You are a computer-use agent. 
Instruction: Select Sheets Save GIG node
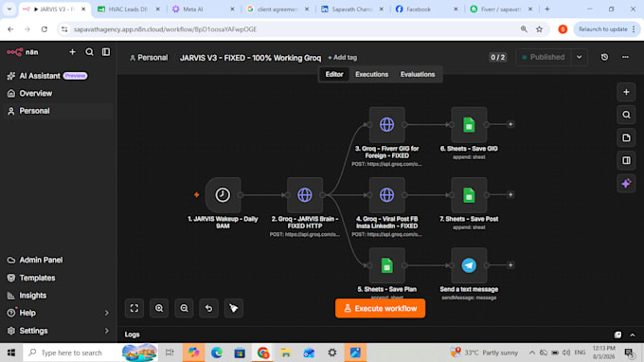(469, 124)
